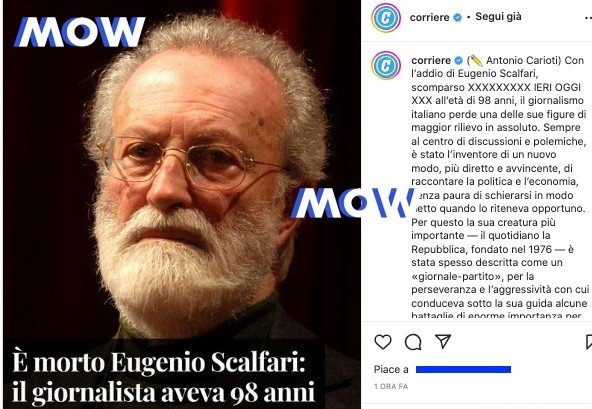Viewport: 592px width, 409px height.
Task: Save post with the bookmark icon
Action: click(589, 342)
